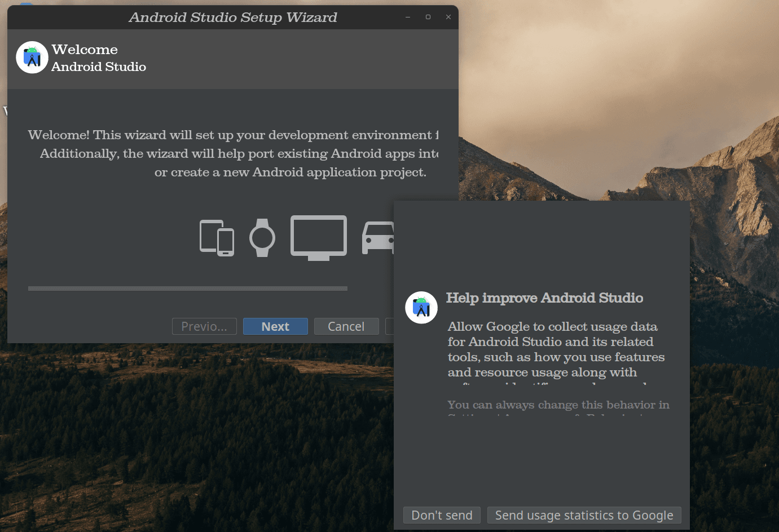The height and width of the screenshot is (532, 779).
Task: Click 'or create a new Android application project' text
Action: coord(291,172)
